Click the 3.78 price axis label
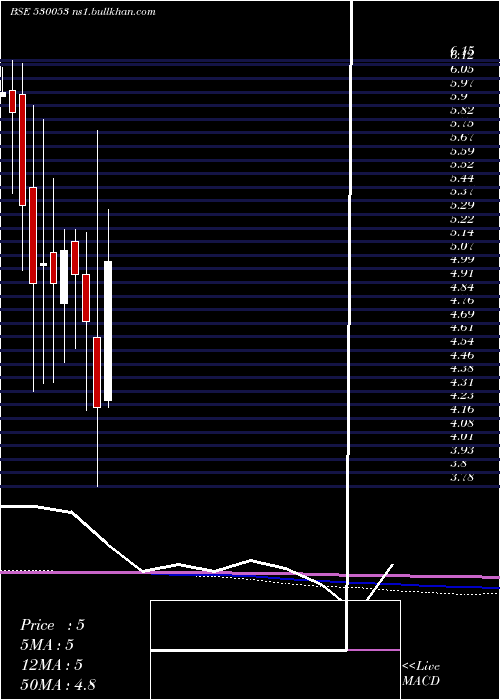The image size is (500, 700). click(462, 478)
